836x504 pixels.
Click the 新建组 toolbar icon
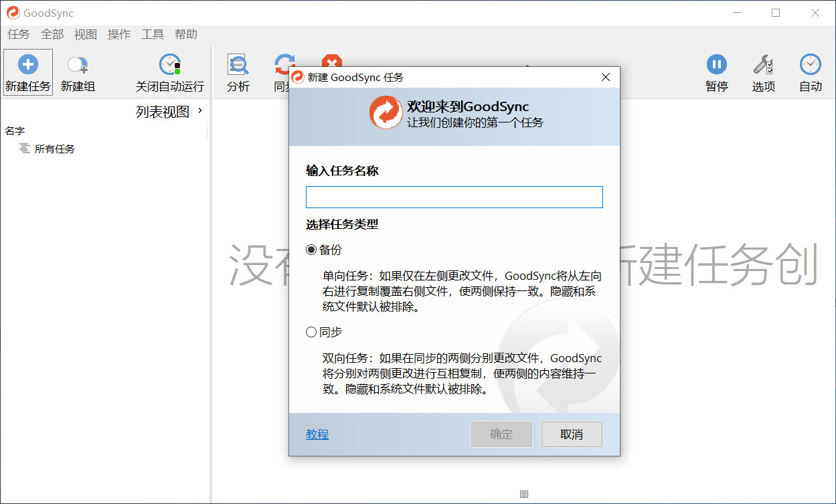pyautogui.click(x=78, y=65)
